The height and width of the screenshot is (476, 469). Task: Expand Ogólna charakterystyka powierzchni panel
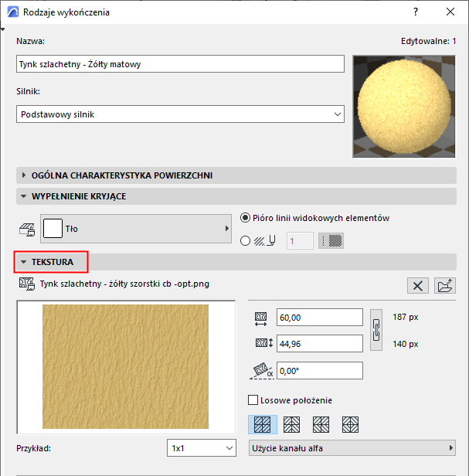coord(236,175)
